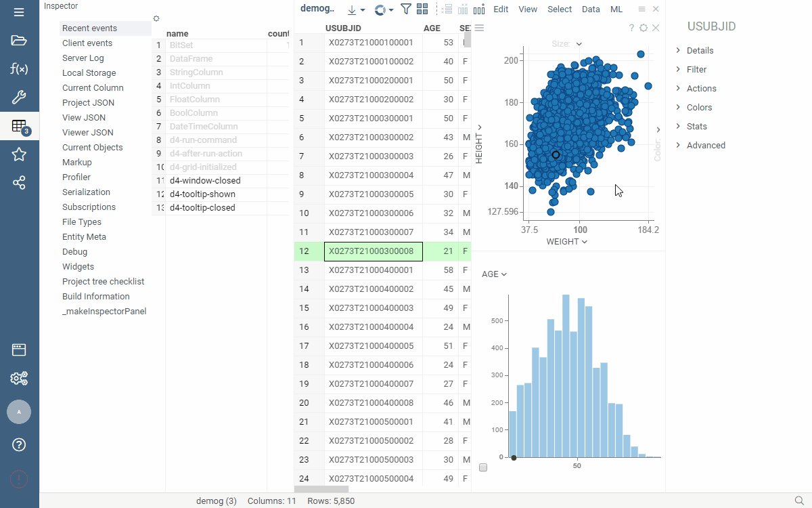Open the WEIGHT x-axis column selector
Image resolution: width=812 pixels, height=508 pixels.
(566, 242)
